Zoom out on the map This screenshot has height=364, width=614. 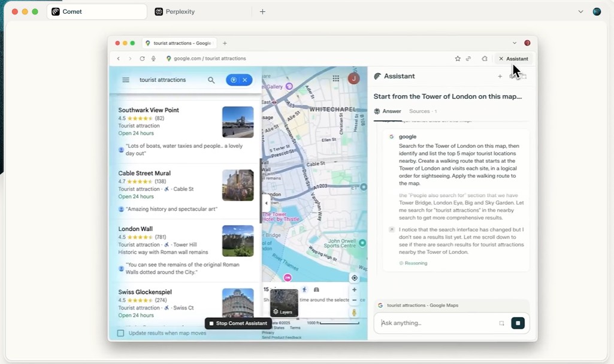[x=355, y=300]
